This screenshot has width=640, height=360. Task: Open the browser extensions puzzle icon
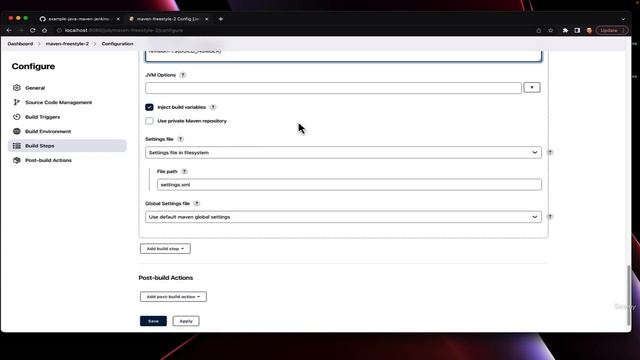[565, 30]
